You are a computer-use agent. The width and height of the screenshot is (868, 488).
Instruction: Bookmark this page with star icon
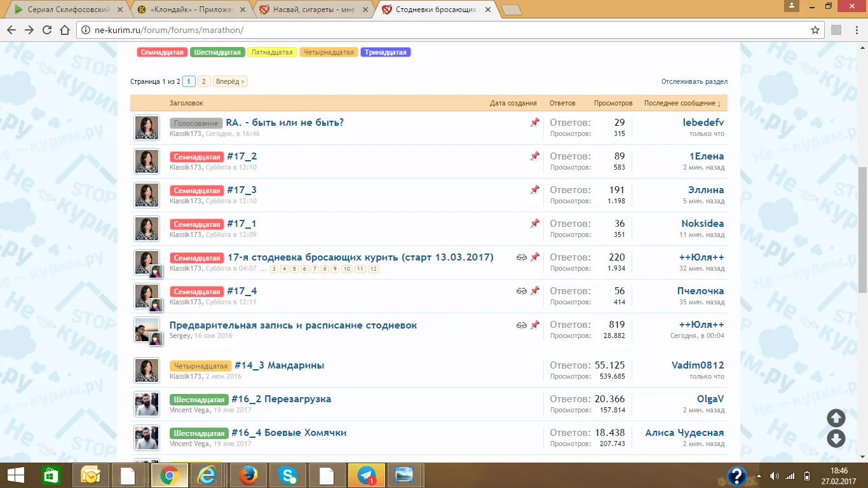click(x=815, y=30)
